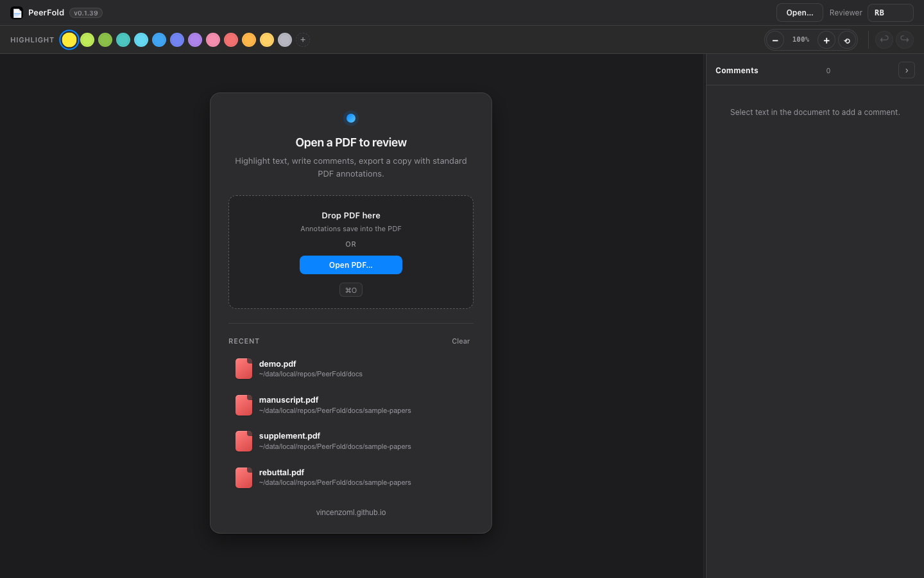The height and width of the screenshot is (578, 924).
Task: Select the yellow highlight color
Action: pos(69,40)
